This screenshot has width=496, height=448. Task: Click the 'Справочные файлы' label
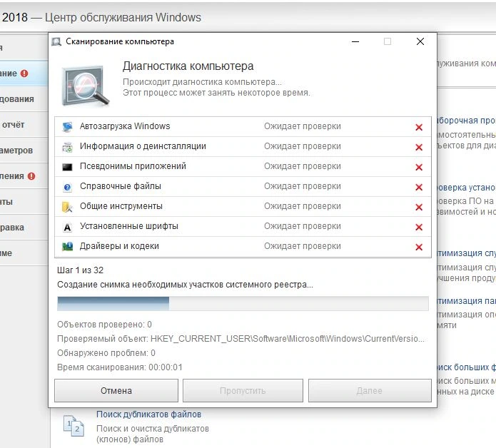121,186
